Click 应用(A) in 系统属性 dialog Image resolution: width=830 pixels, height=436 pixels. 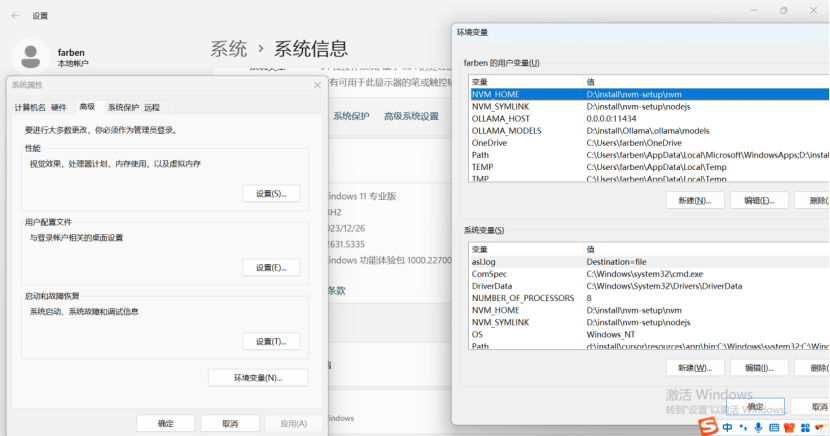pyautogui.click(x=293, y=423)
